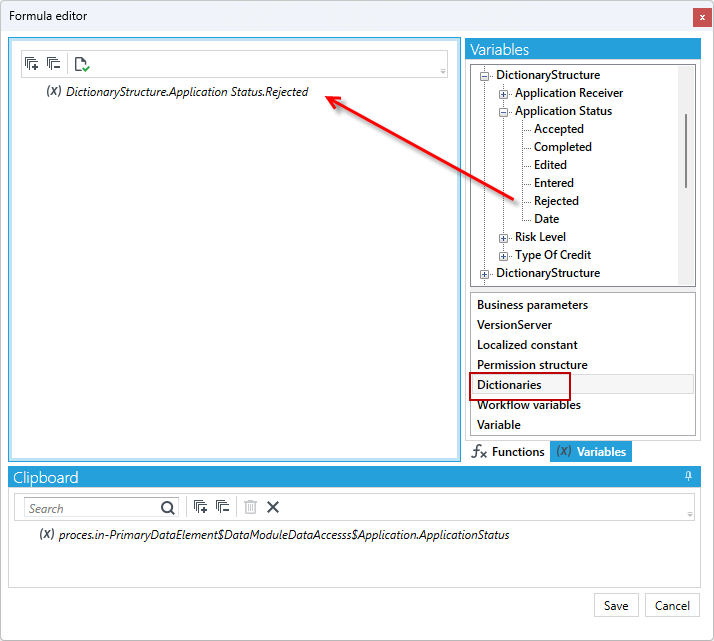The image size is (714, 641).
Task: Select the Risk Level tree item
Action: (540, 237)
